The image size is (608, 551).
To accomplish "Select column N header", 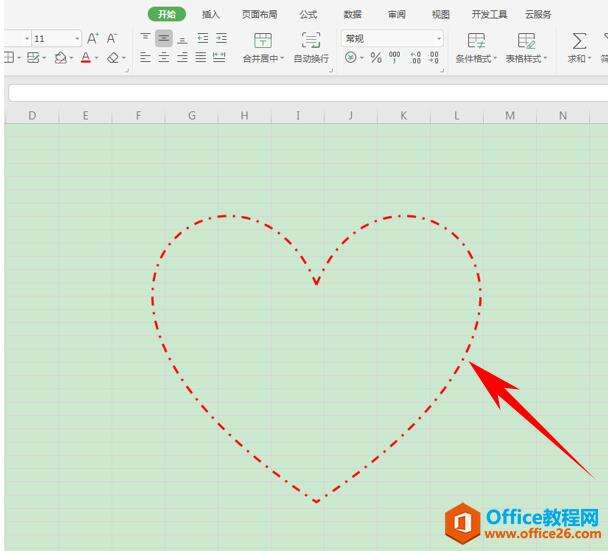I will (x=563, y=115).
